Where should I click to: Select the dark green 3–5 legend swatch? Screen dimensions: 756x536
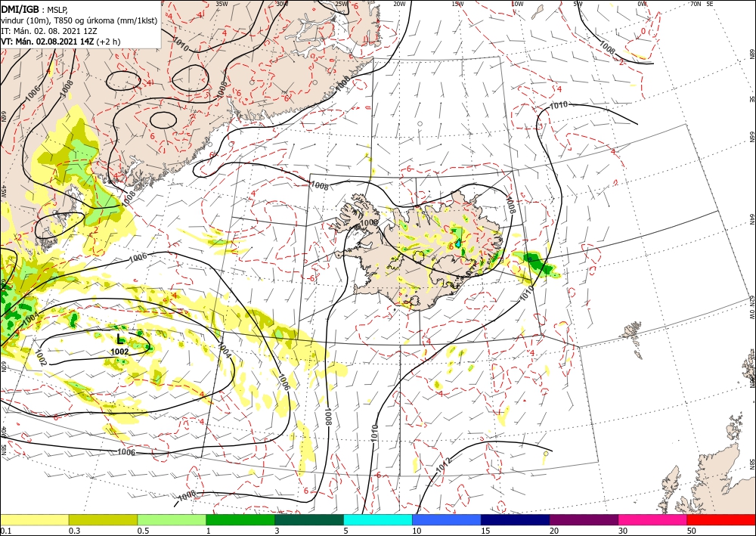point(309,519)
